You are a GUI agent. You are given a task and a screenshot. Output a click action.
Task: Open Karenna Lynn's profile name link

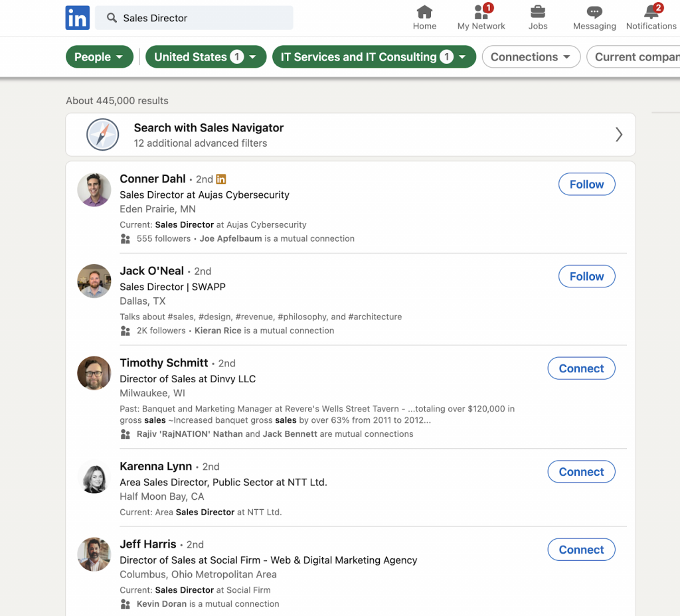pos(155,467)
